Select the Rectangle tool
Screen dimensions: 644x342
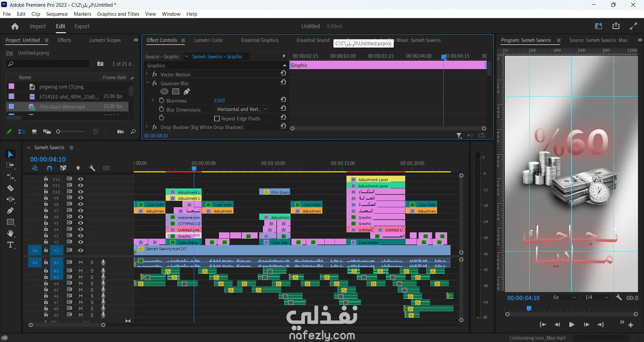click(x=10, y=222)
